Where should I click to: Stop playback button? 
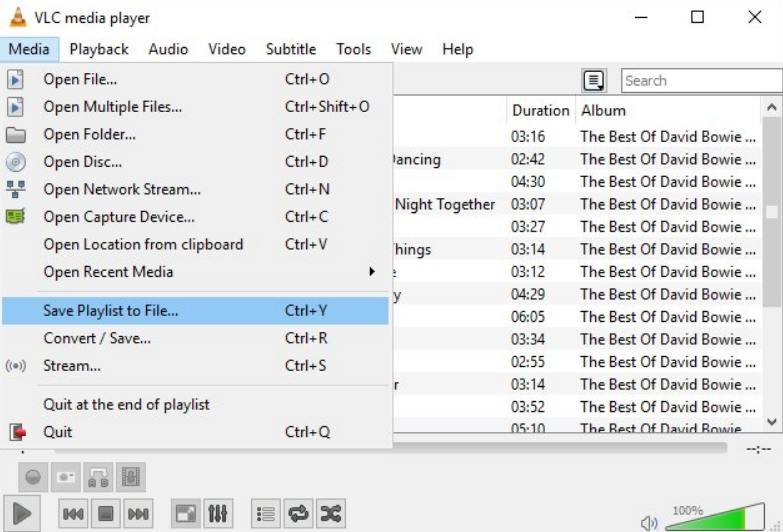pyautogui.click(x=105, y=513)
